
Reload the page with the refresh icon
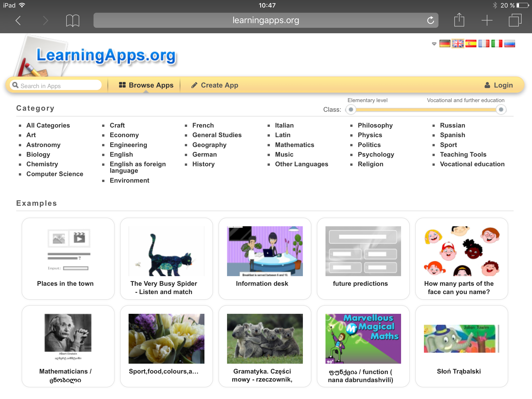(430, 20)
